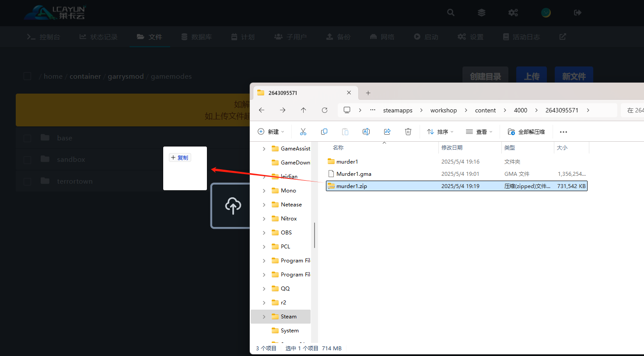Viewport: 644px width, 356px height.
Task: Click the search magnifier in the top bar
Action: (x=451, y=13)
